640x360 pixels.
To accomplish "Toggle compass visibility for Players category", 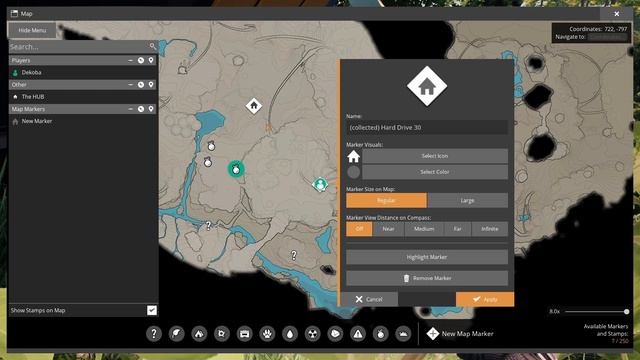I will pos(141,60).
